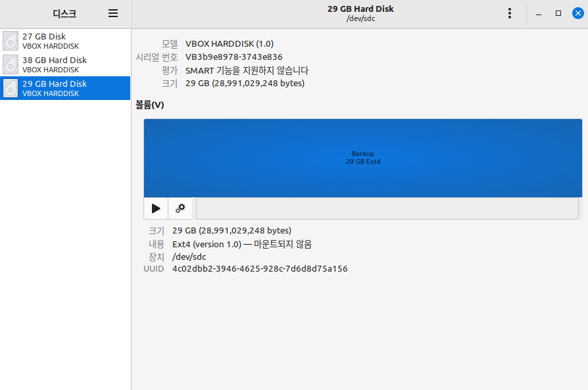Viewport: 588px width, 390px height.
Task: Click the 29 GB Hard Disk drive icon
Action: (x=11, y=88)
